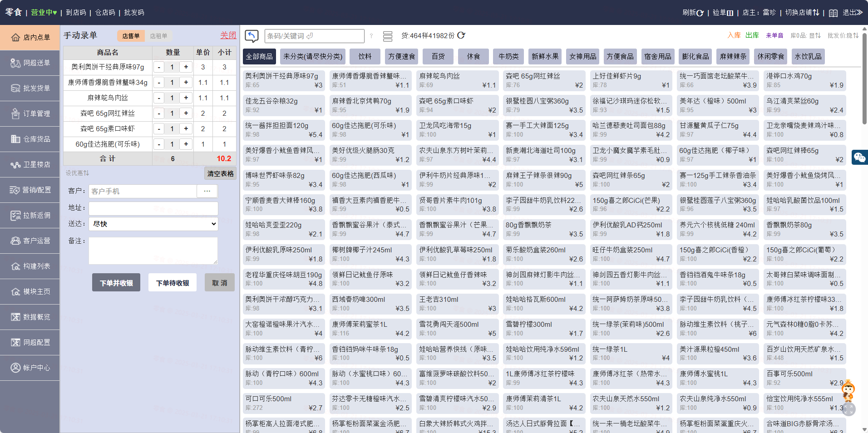Open 批发码 in top bar

(x=134, y=13)
